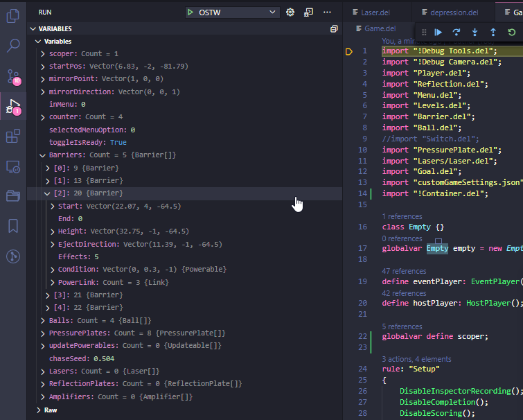523x420 pixels.
Task: Collapse the expanded Barriers [2] item
Action: pos(47,193)
